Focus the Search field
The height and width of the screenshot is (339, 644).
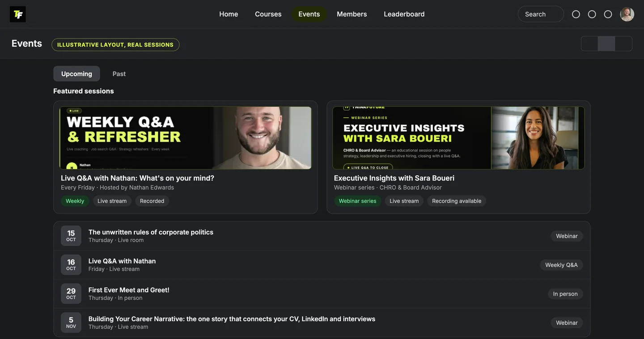[x=541, y=14]
